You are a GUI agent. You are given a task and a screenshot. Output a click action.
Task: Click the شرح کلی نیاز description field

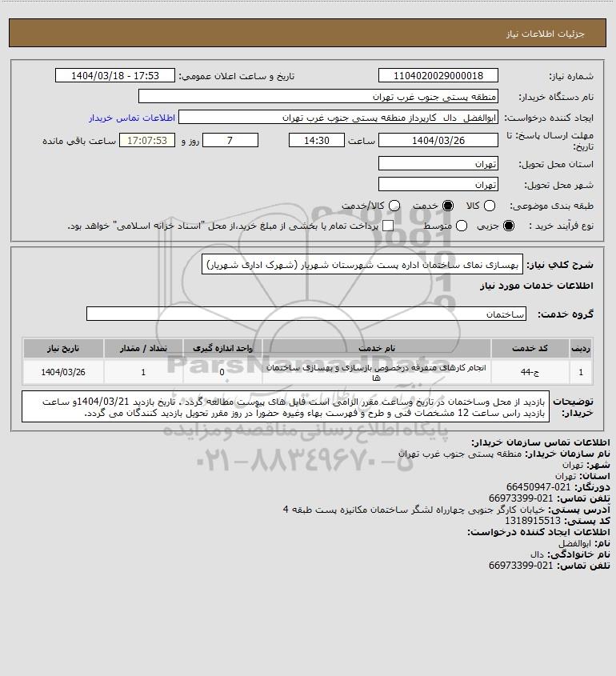tap(362, 264)
